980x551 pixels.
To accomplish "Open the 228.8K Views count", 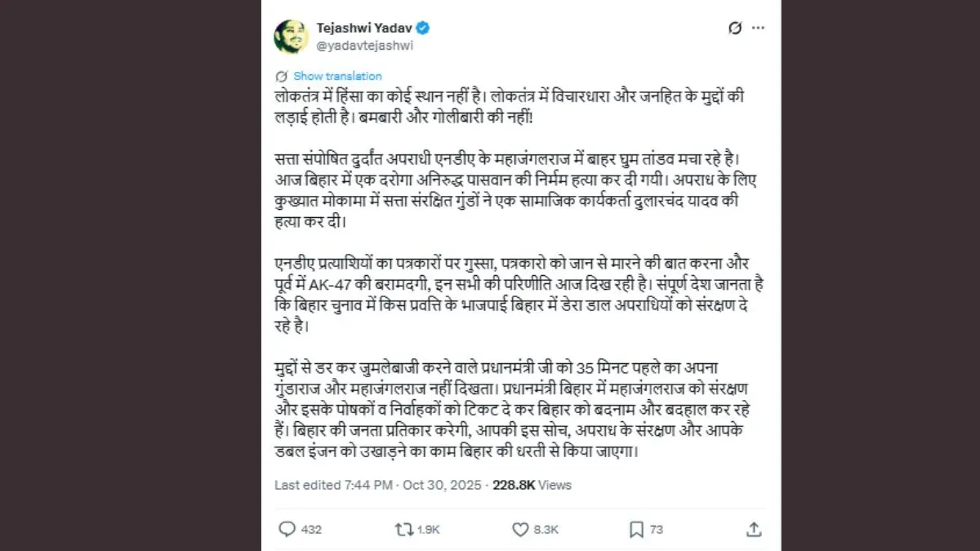I will (532, 485).
